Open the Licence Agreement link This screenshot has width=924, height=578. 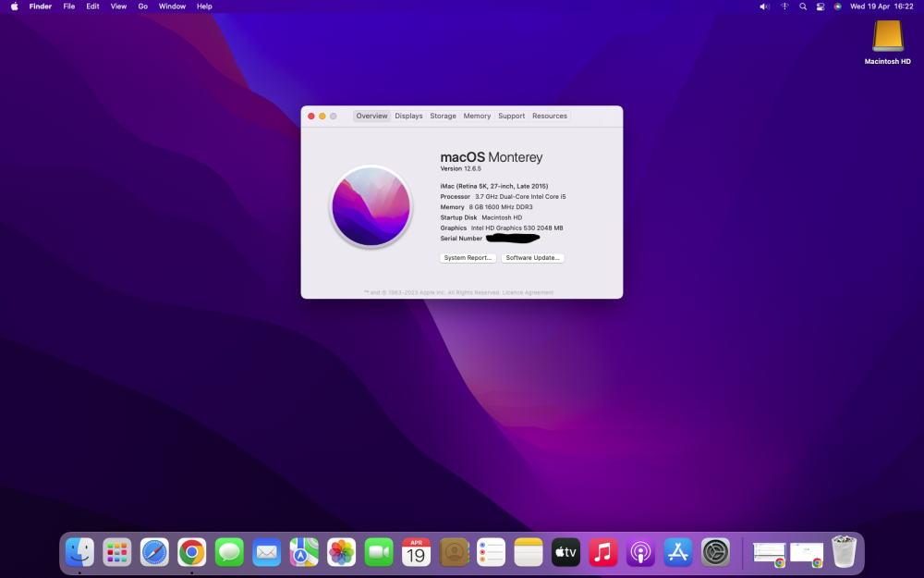528,292
